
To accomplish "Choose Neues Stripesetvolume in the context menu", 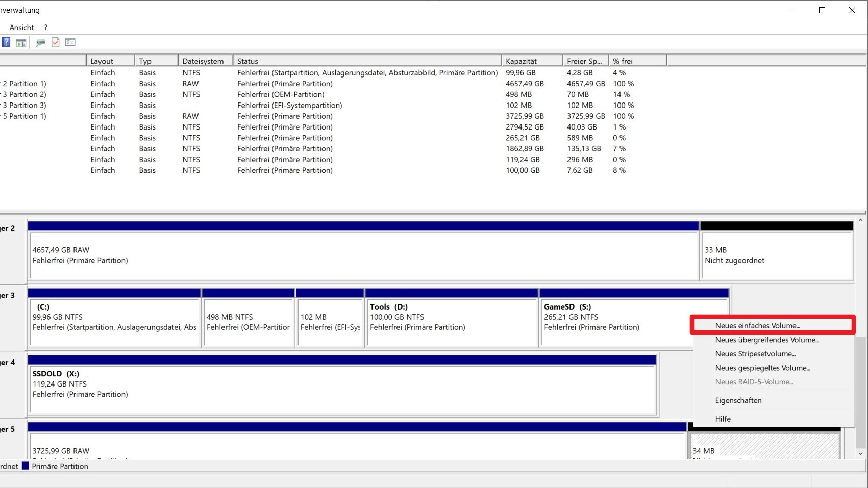I will tap(755, 354).
